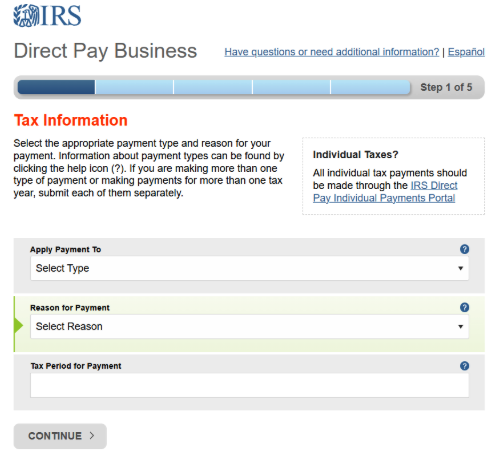This screenshot has width=489, height=470.
Task: Click the second segment of progress bar
Action: (x=134, y=87)
